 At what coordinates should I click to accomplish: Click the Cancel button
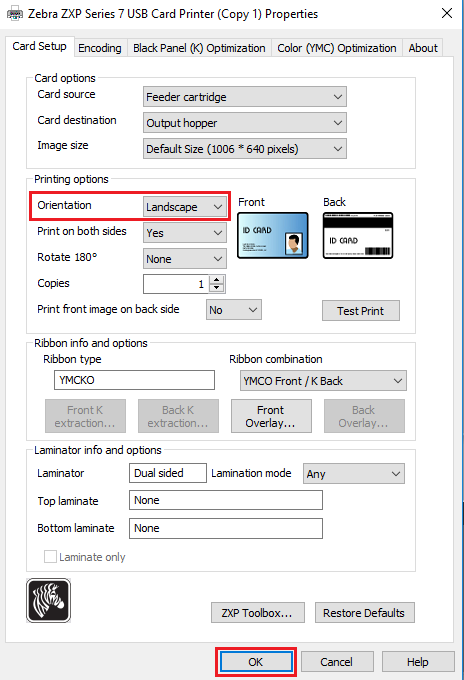click(337, 662)
